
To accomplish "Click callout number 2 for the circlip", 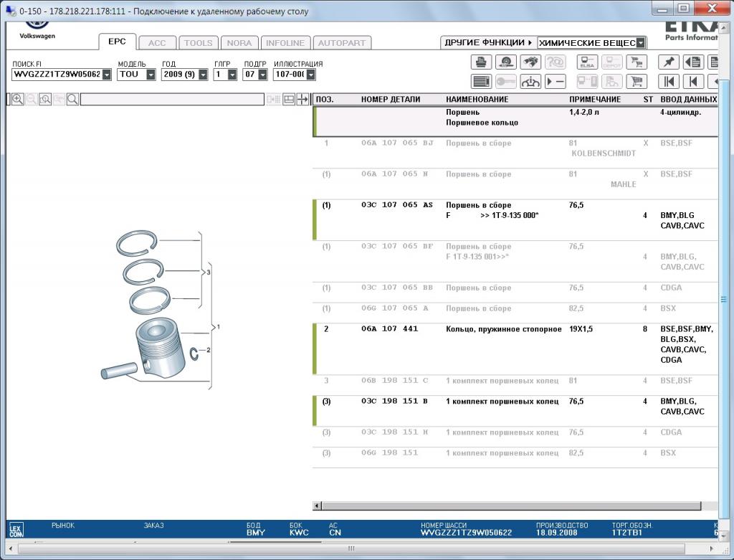I will click(x=209, y=350).
